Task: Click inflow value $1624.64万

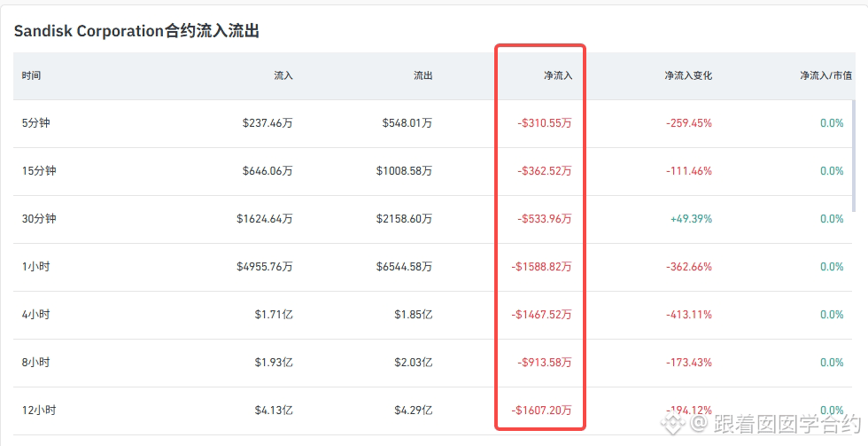Action: click(265, 219)
